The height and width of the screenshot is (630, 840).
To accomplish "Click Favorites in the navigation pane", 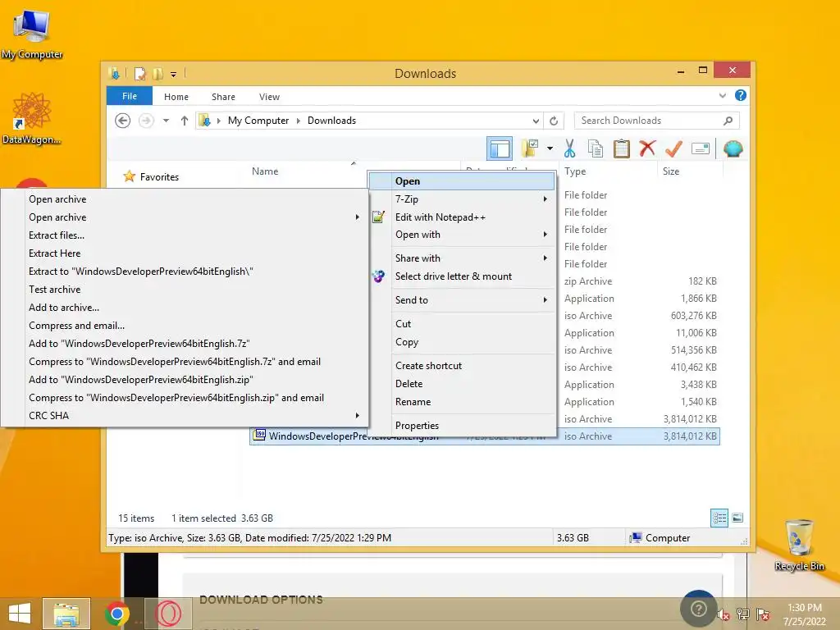I will (x=159, y=177).
